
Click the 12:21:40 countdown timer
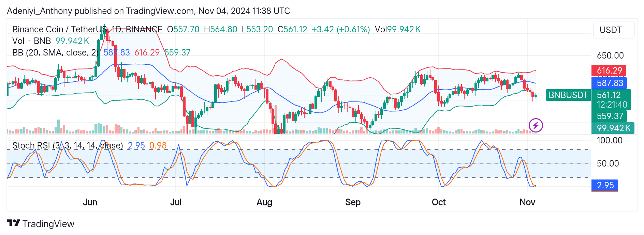(x=612, y=105)
